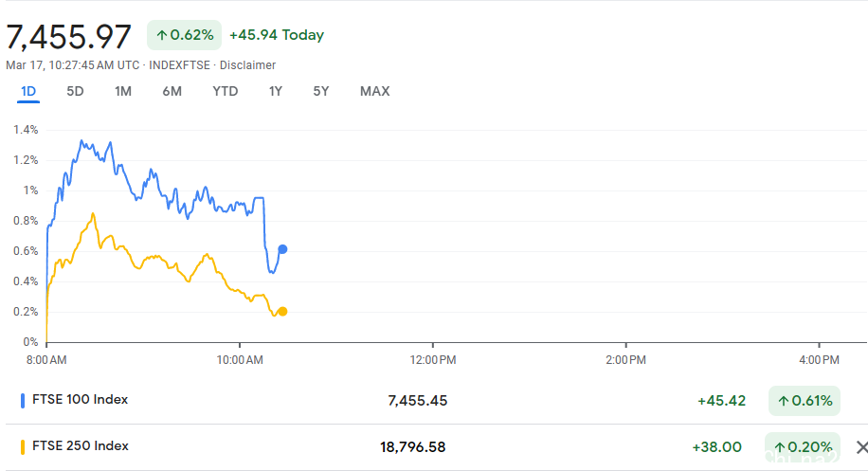The height and width of the screenshot is (471, 868).
Task: Click the blue FTSE 100 color marker
Action: click(x=23, y=400)
